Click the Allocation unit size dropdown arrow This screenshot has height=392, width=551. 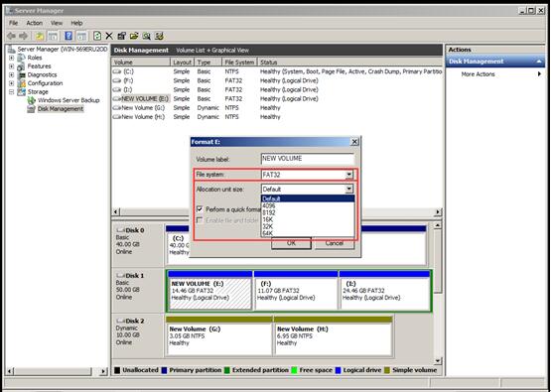click(348, 189)
